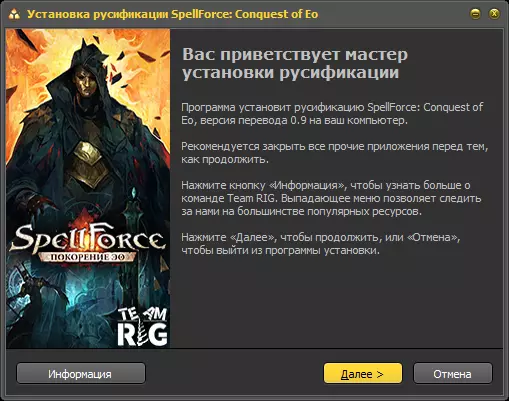509x401 pixels.
Task: Close the installer with the yellow X icon
Action: (494, 14)
